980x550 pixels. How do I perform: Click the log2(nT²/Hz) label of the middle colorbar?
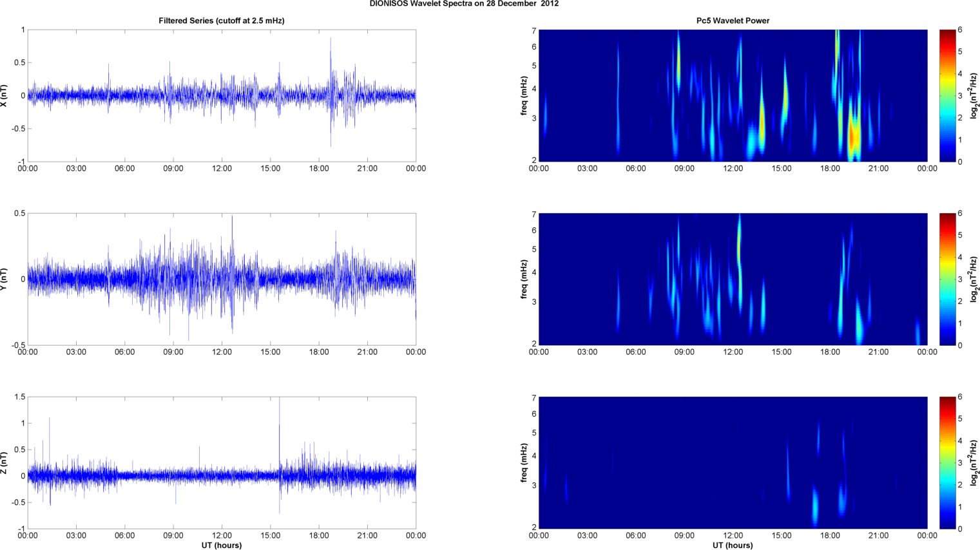[x=975, y=279]
